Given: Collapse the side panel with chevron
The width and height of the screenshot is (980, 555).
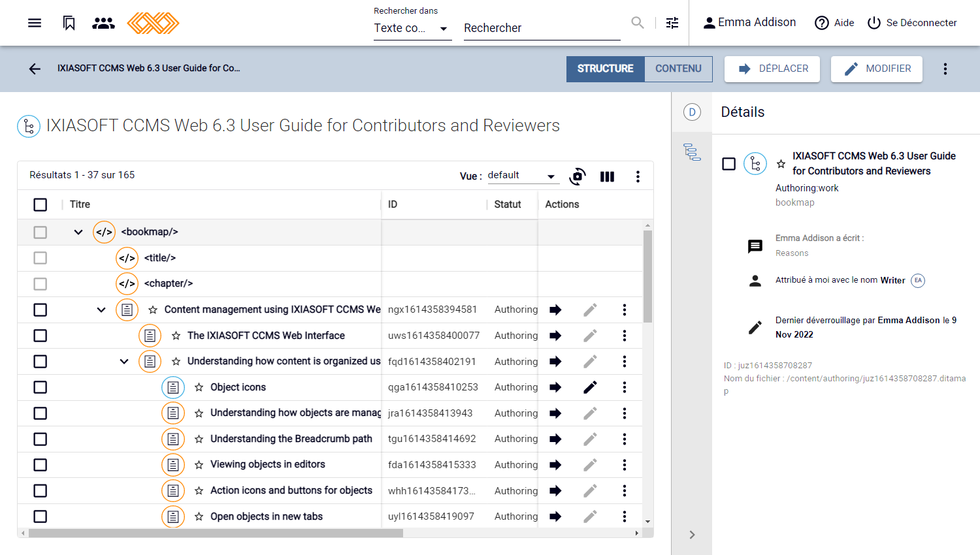Looking at the screenshot, I should [692, 535].
